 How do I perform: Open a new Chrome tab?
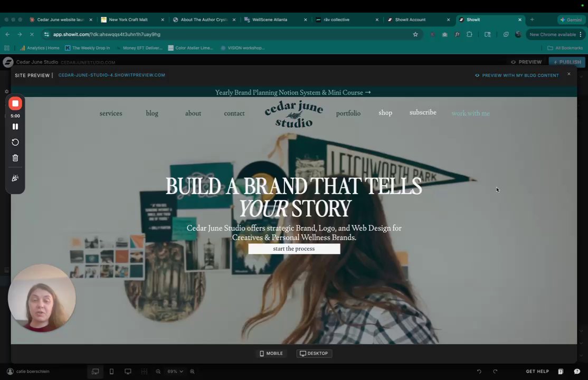coord(532,20)
